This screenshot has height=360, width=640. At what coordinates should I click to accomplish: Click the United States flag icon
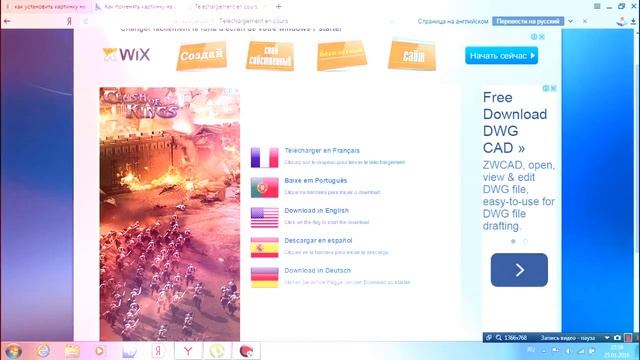(x=264, y=218)
